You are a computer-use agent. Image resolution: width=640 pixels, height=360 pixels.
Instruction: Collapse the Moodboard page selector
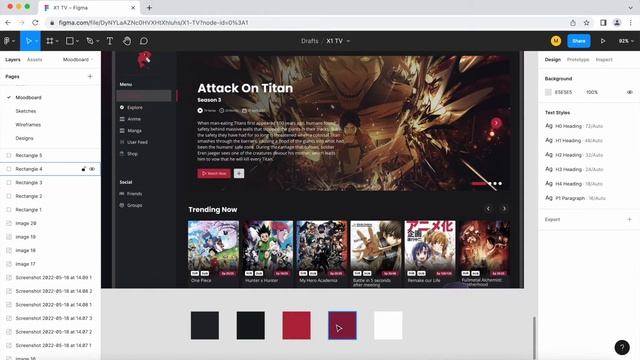coord(78,60)
